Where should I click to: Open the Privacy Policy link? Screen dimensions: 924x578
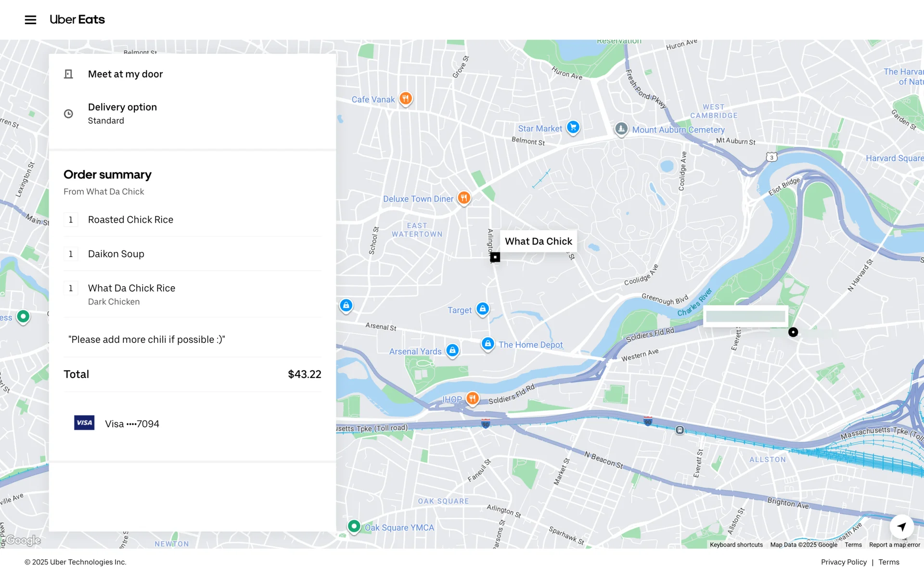(x=843, y=562)
